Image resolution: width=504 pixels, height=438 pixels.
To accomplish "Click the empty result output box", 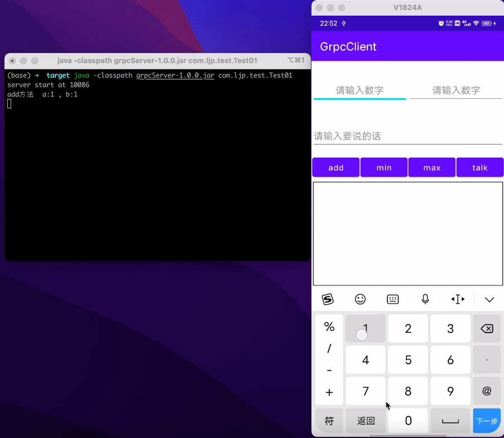I will click(x=407, y=234).
